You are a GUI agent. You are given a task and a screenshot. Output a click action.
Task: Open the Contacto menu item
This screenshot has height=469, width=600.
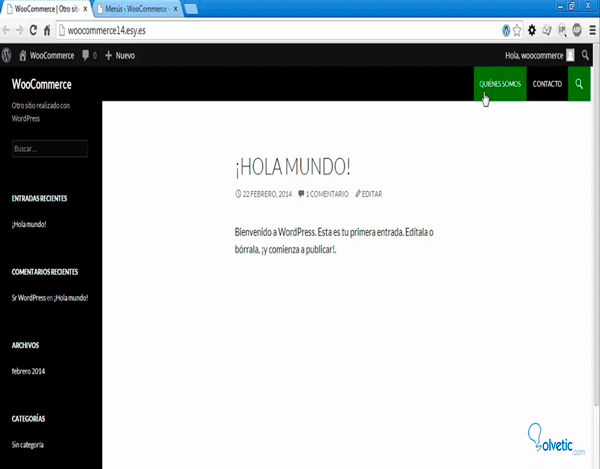point(547,84)
